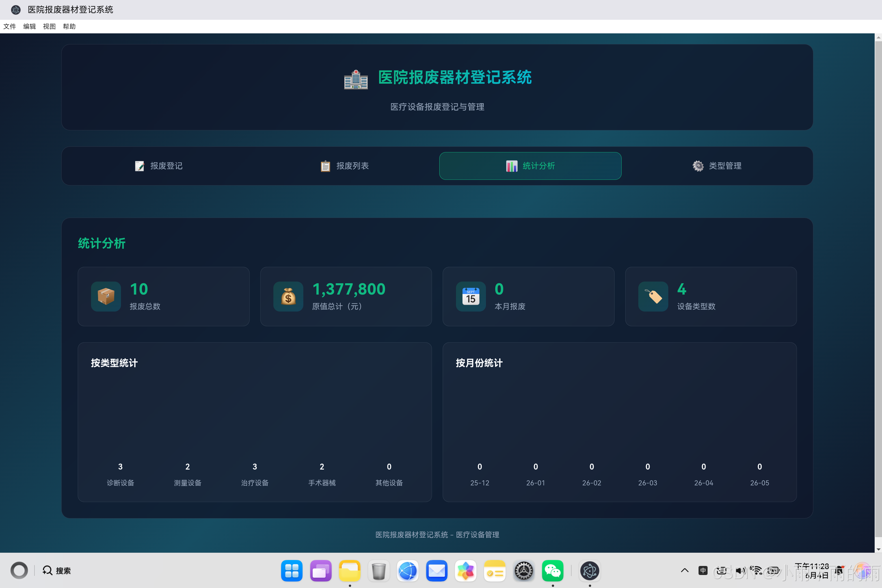The height and width of the screenshot is (588, 882).
Task: Switch to the 报废登记 tab
Action: (159, 166)
